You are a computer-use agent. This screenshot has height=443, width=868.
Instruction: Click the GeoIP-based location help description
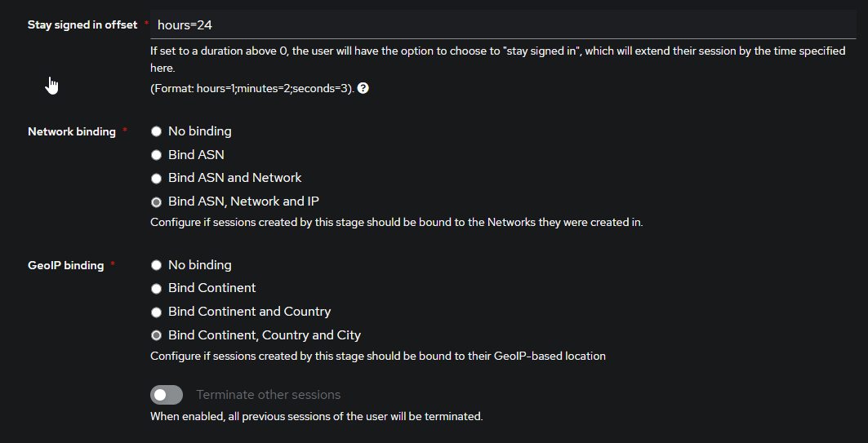(x=377, y=356)
